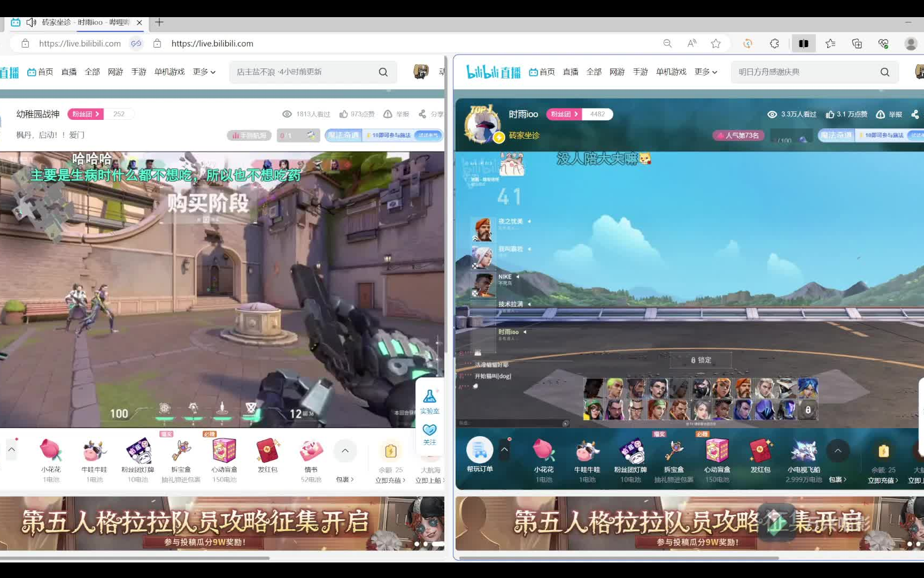The width and height of the screenshot is (924, 578).
Task: Join 粉丝团 for 时雨ioo stream
Action: [x=564, y=114]
